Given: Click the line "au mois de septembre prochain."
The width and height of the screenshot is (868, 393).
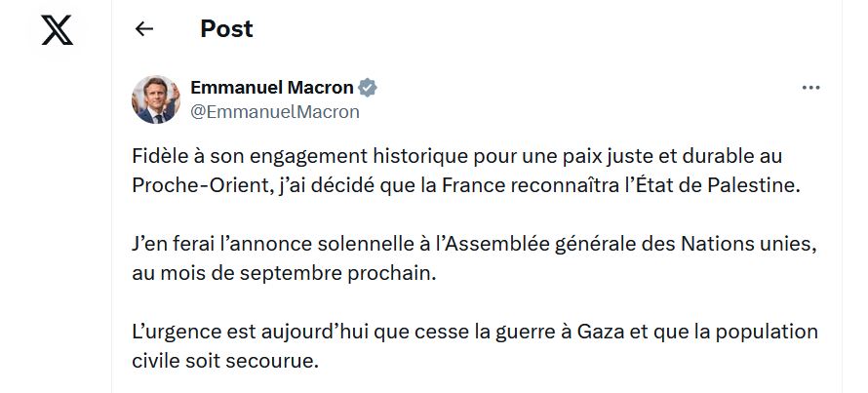Looking at the screenshot, I should pyautogui.click(x=284, y=272).
